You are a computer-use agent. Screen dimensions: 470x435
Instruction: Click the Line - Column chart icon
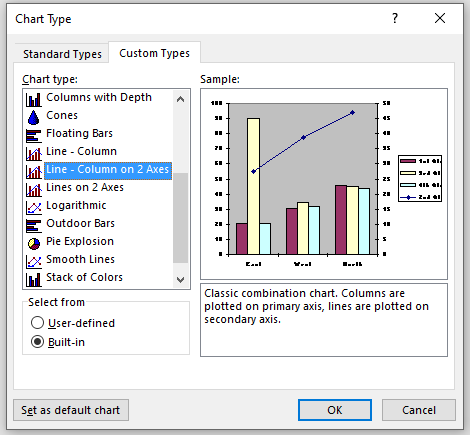(34, 153)
